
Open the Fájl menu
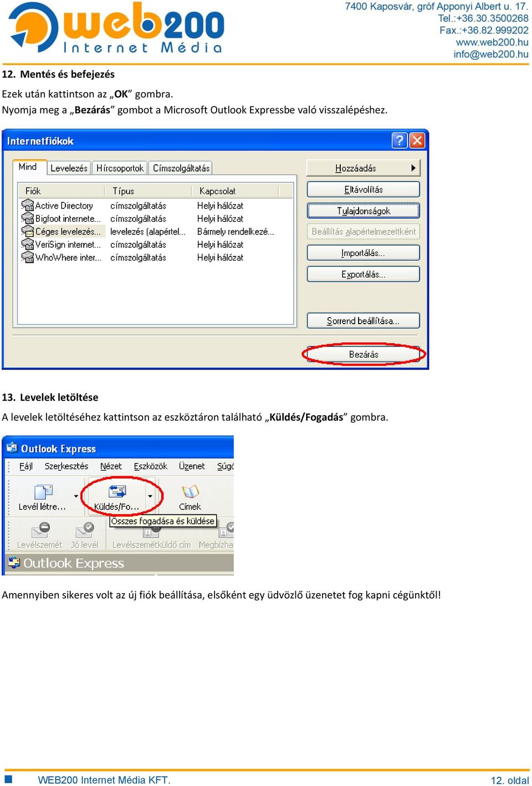[x=26, y=466]
